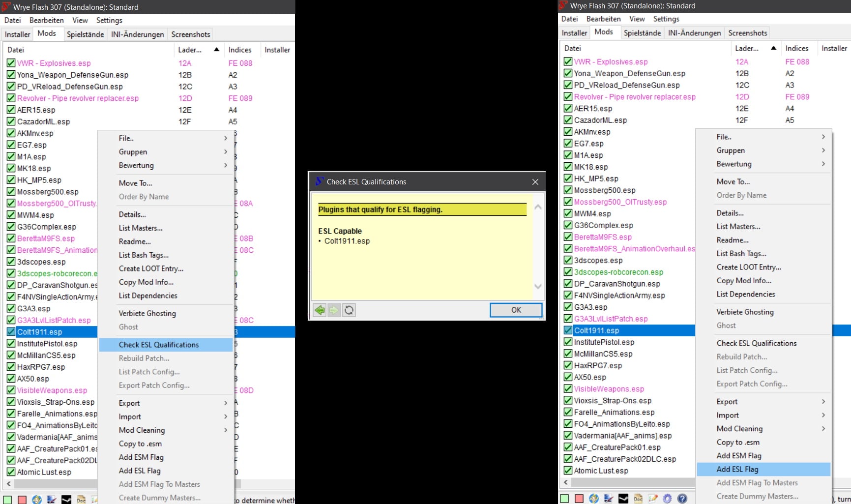Screen dimensions: 851x504
Task: Click the green back arrow in ESL dialog
Action: (320, 310)
